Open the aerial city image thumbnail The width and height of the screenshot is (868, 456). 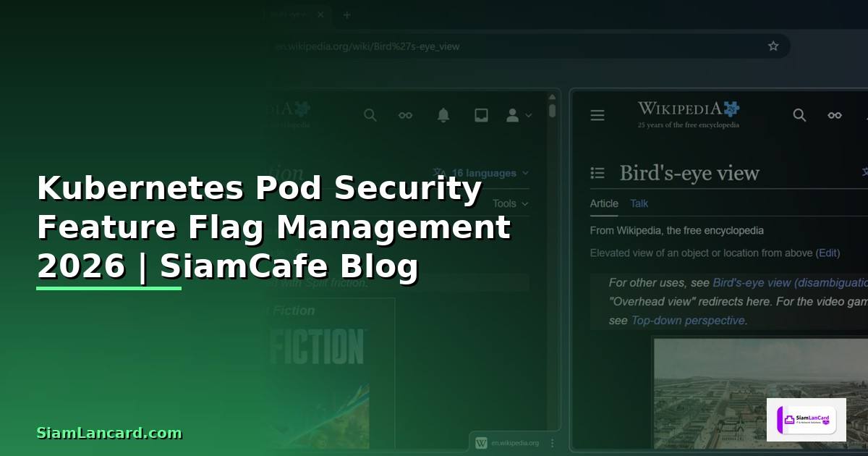click(x=760, y=394)
